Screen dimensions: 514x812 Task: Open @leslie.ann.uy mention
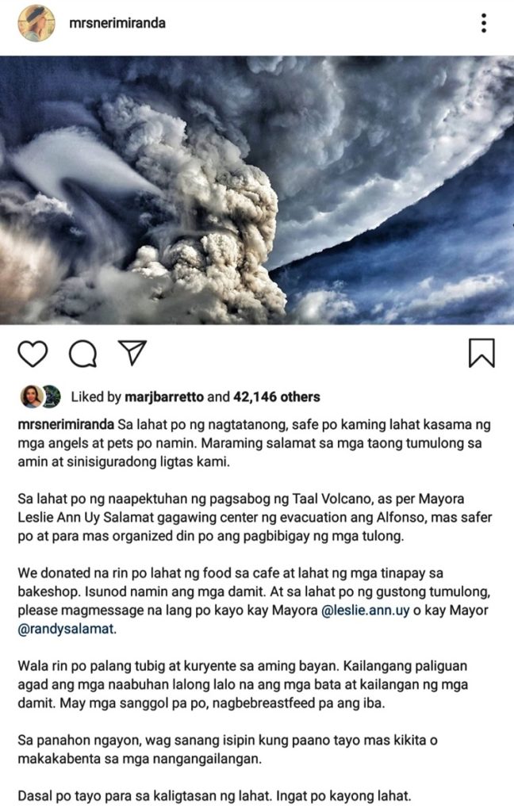(366, 611)
